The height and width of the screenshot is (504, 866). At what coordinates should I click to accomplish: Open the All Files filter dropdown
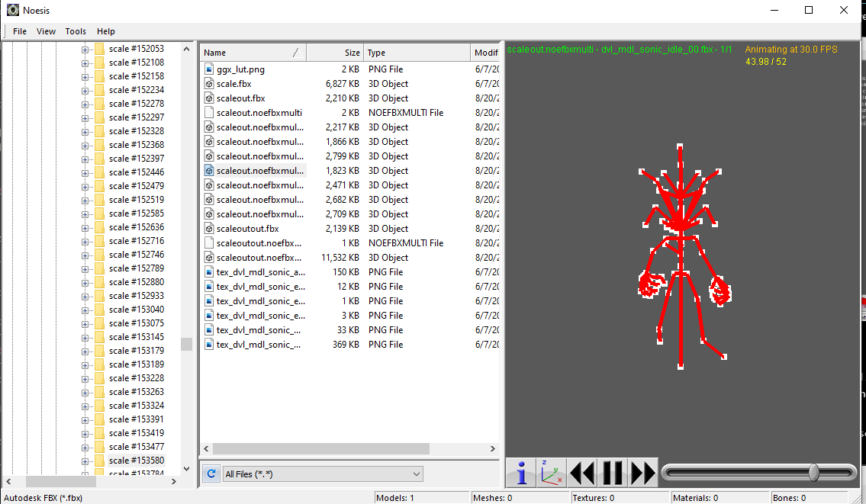pyautogui.click(x=323, y=474)
